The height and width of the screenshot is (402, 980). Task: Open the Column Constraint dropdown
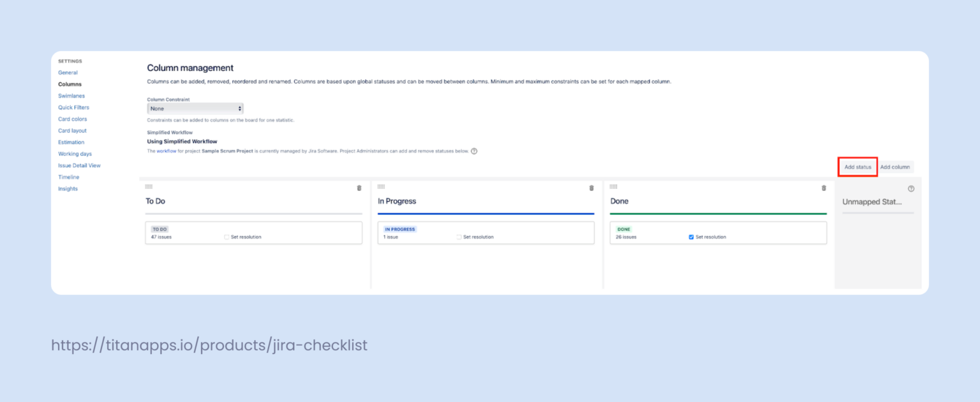(195, 108)
